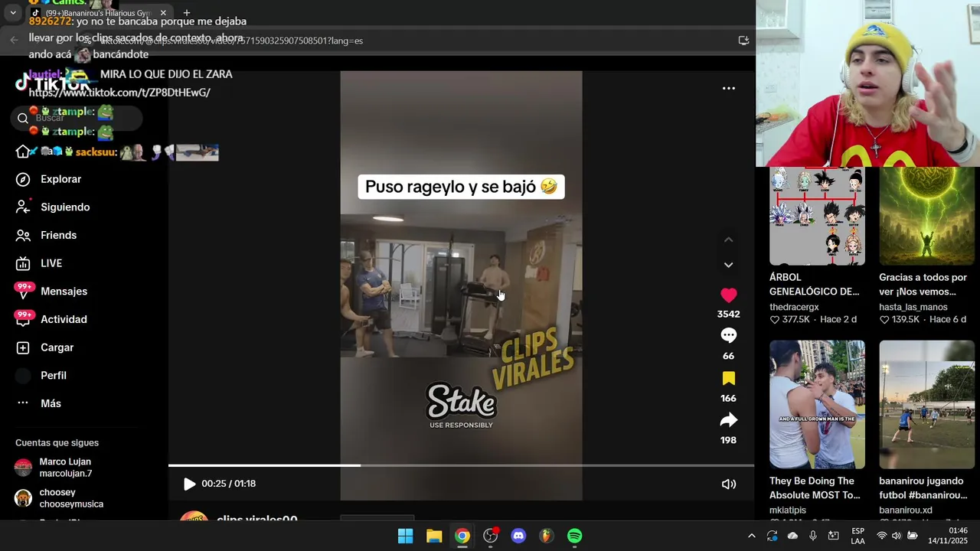Screen dimensions: 980x551
Task: Click the browser address bar URL
Action: click(232, 41)
